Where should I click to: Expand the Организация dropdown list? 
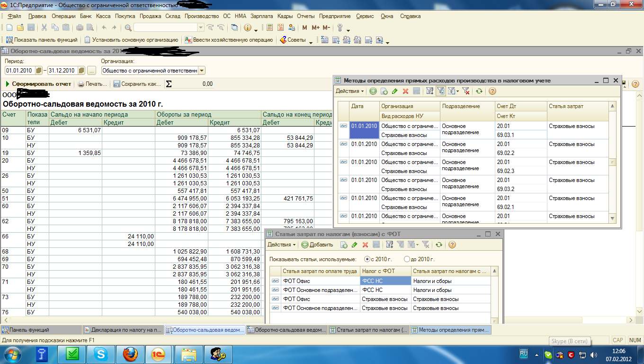[202, 71]
